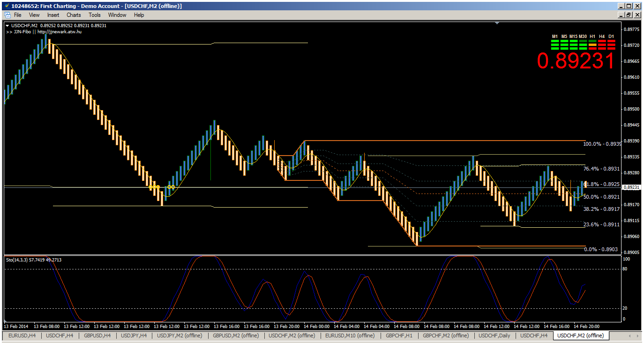Expand the triangle before USDCHF,M2 chart header
644x343 pixels.
7,26
